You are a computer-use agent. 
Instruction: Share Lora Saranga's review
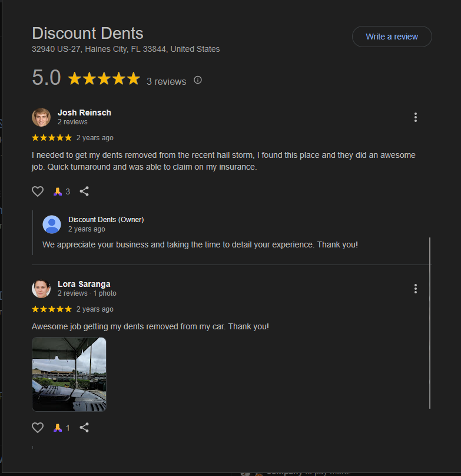pyautogui.click(x=84, y=427)
